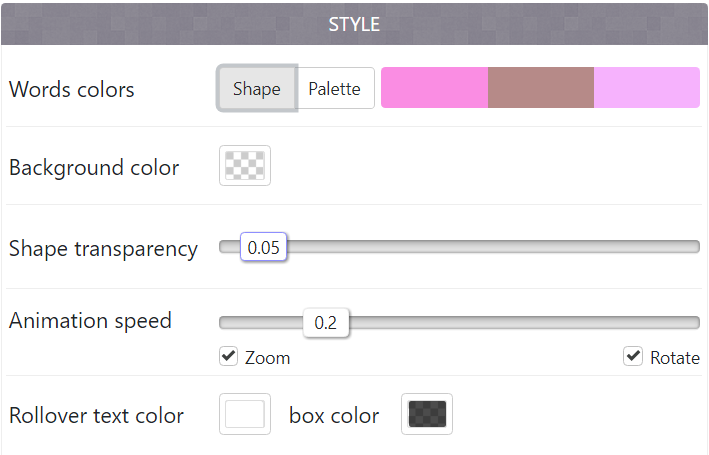Uncheck the Zoom checkbox
The image size is (709, 455).
point(228,356)
